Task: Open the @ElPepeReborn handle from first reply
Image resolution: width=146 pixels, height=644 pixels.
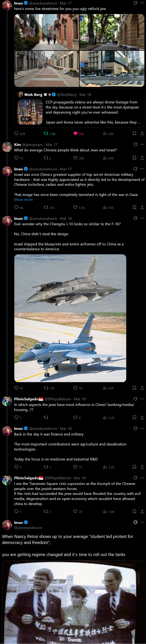Action: click(x=58, y=399)
